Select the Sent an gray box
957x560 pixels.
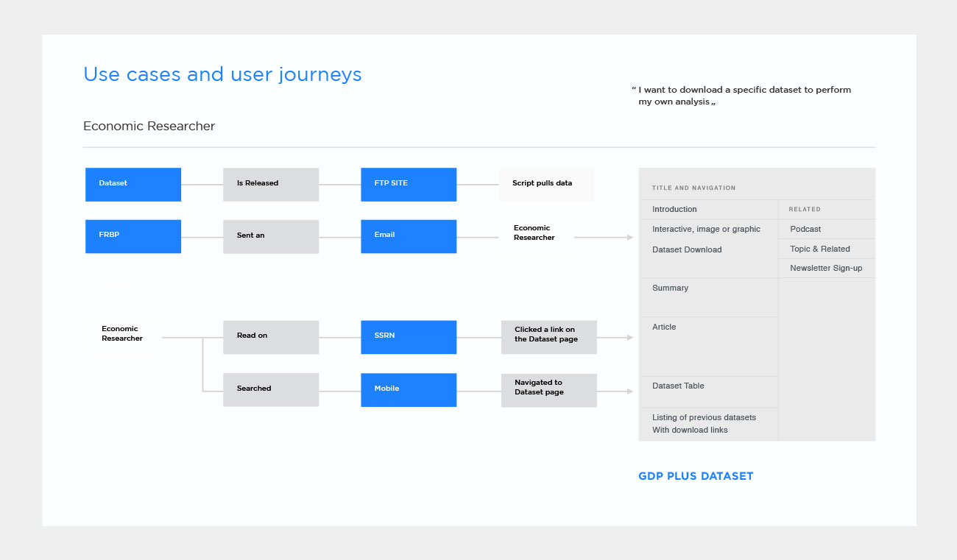point(271,236)
